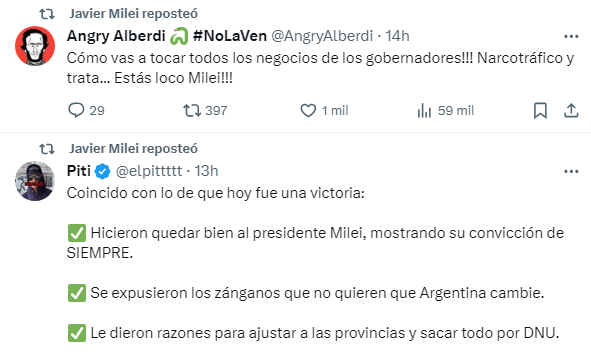Like the Angry Alberdi tweet
Image resolution: width=591 pixels, height=362 pixels.
tap(324, 110)
